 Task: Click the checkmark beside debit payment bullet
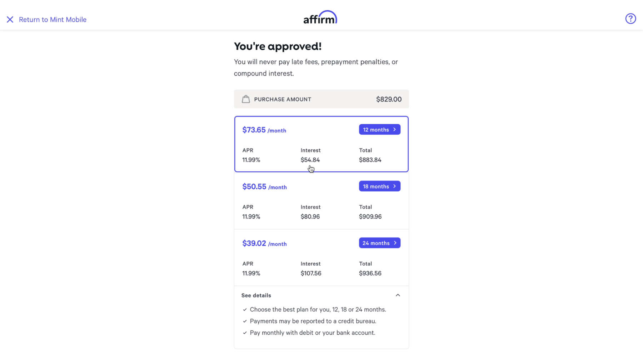(x=245, y=333)
